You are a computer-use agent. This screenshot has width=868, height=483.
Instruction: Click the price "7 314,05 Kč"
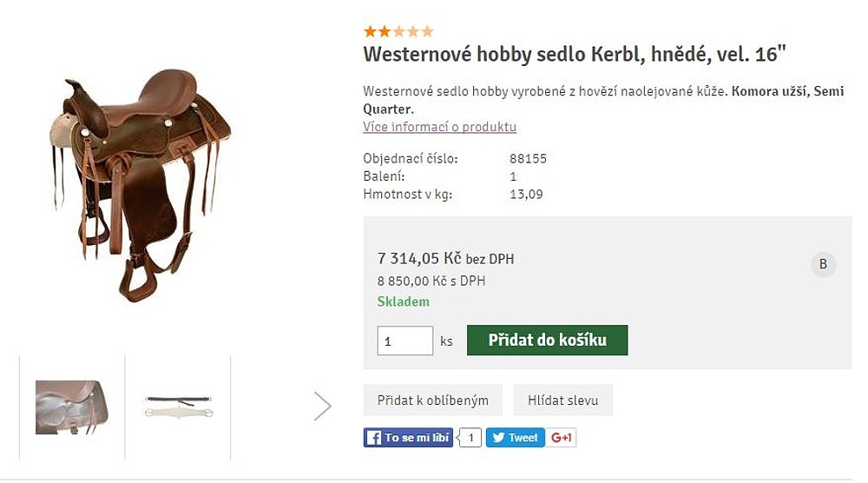(419, 258)
